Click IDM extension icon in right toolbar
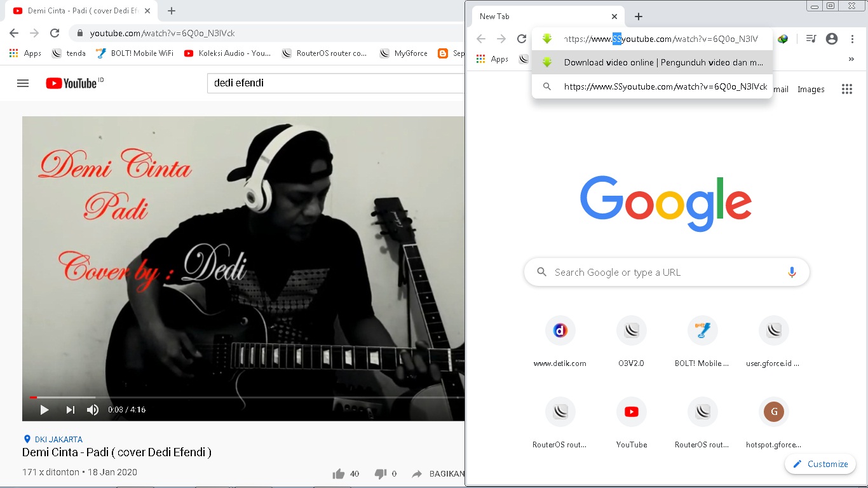868x488 pixels. point(783,39)
